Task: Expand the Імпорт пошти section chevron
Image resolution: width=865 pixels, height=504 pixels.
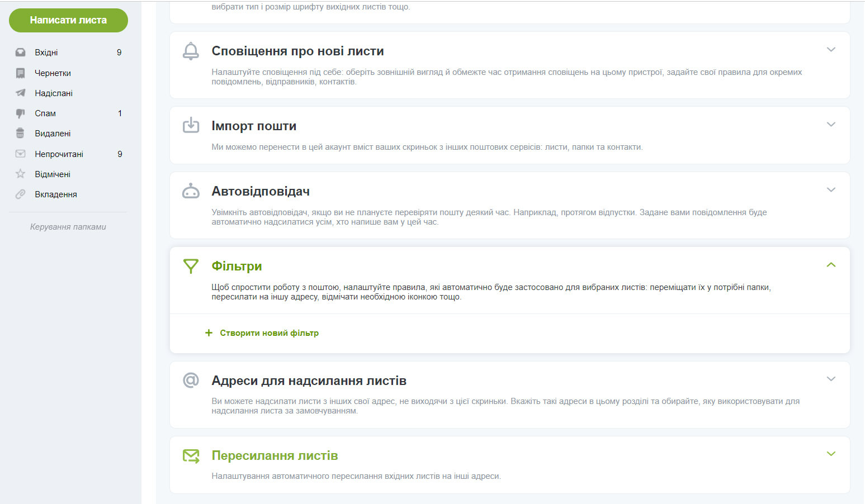Action: pyautogui.click(x=831, y=125)
